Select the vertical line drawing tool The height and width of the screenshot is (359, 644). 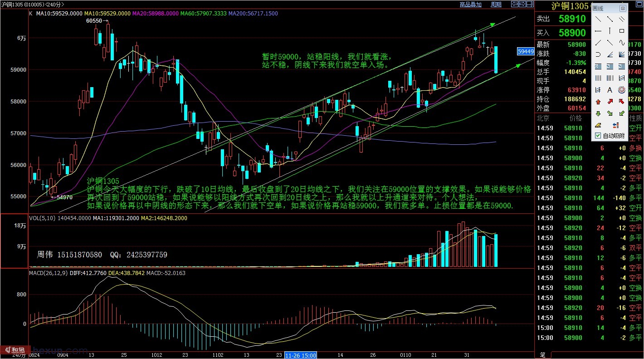point(610,31)
